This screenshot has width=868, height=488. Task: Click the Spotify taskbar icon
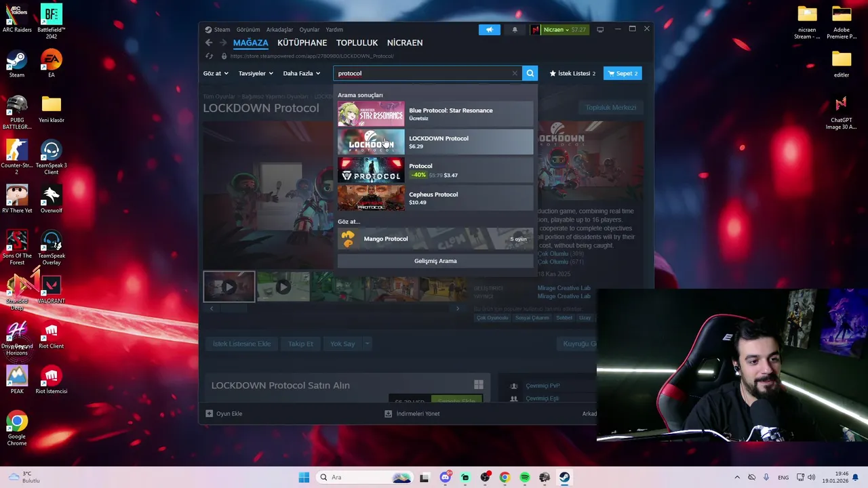[524, 477]
